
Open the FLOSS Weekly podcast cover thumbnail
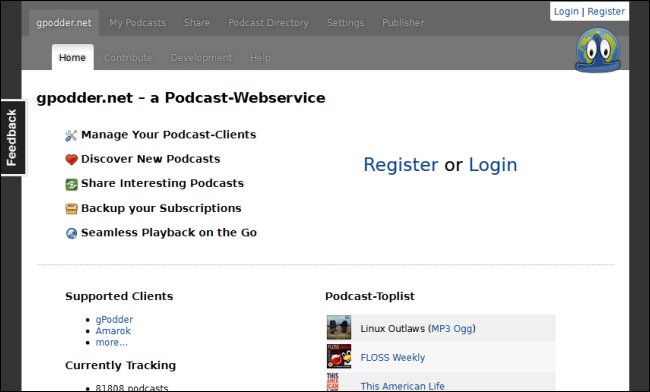[339, 356]
